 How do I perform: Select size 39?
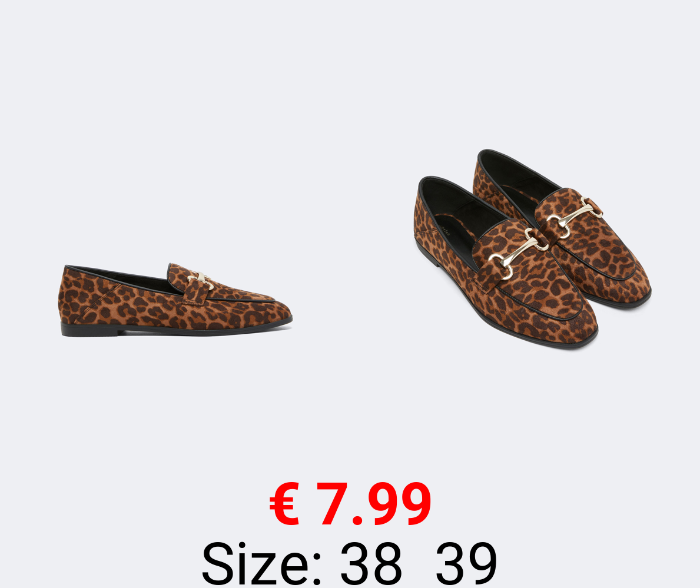click(466, 563)
